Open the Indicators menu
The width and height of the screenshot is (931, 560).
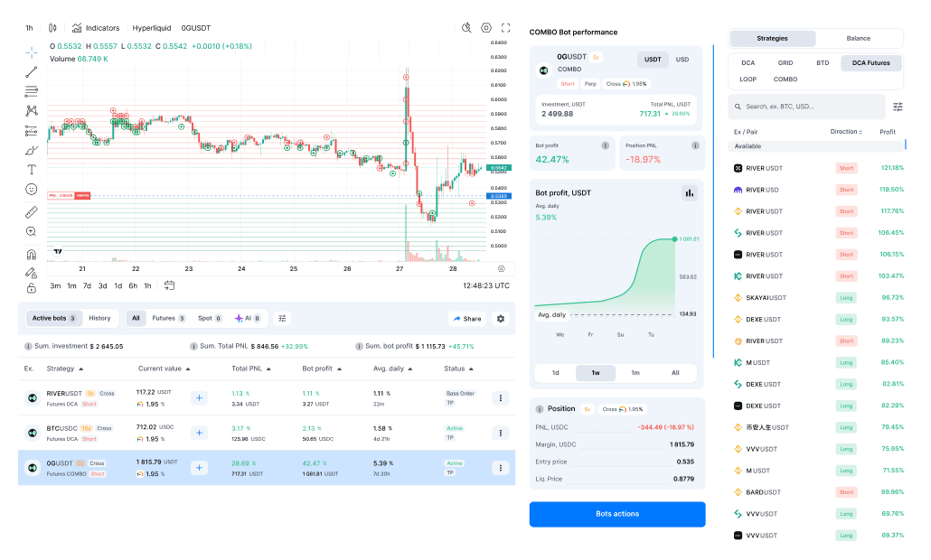click(96, 28)
